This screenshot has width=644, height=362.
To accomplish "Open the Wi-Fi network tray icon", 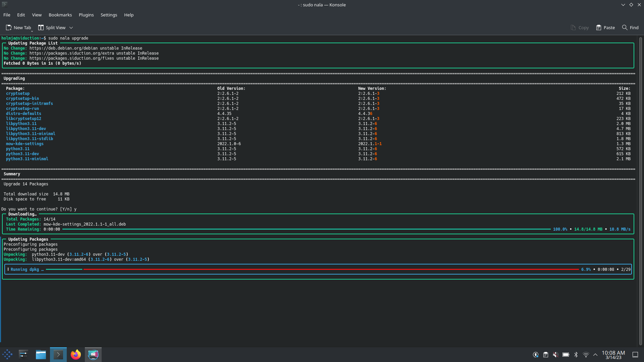I will click(x=586, y=355).
